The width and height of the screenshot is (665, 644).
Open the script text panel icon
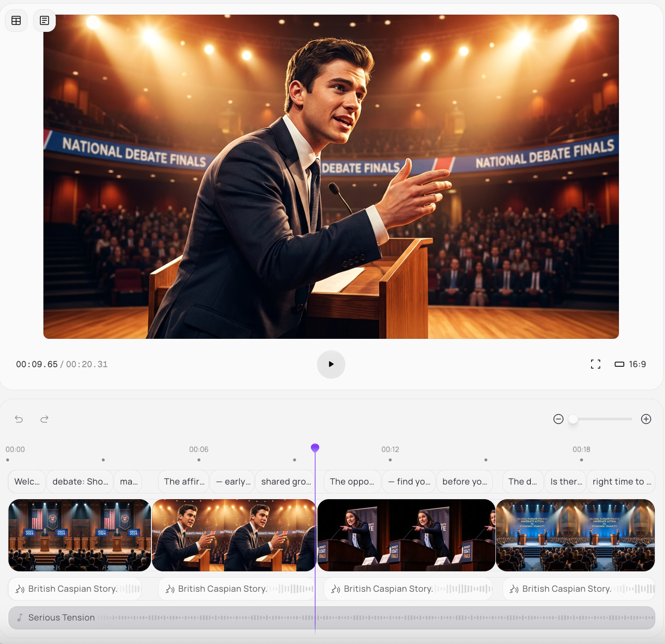(x=44, y=21)
